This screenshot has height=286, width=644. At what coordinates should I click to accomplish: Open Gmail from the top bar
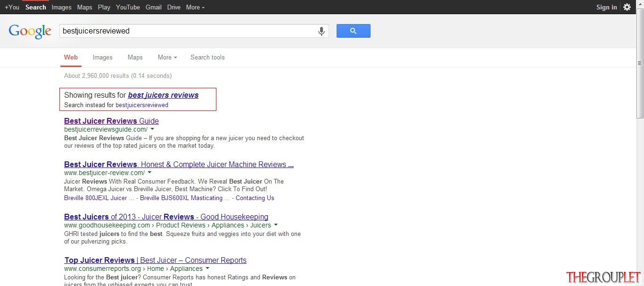point(154,7)
